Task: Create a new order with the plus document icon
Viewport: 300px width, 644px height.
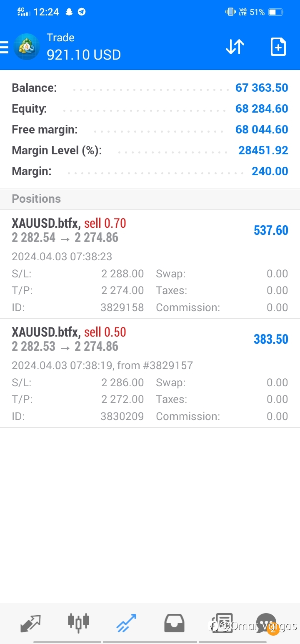Action: click(278, 47)
